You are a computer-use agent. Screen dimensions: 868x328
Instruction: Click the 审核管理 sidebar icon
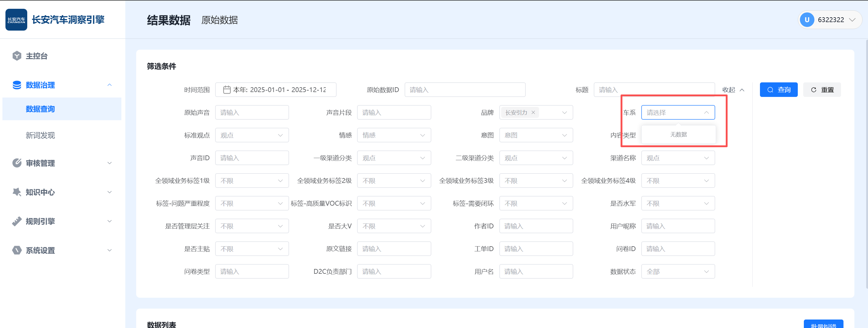[17, 163]
